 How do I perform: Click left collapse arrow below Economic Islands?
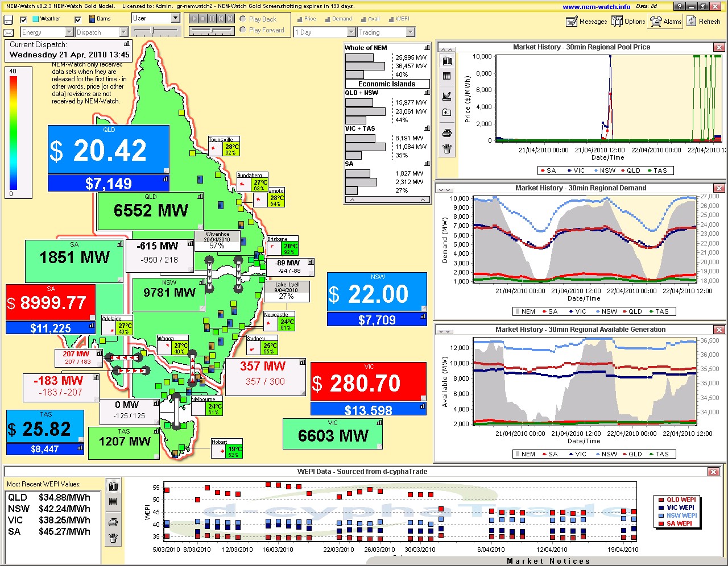tap(351, 200)
